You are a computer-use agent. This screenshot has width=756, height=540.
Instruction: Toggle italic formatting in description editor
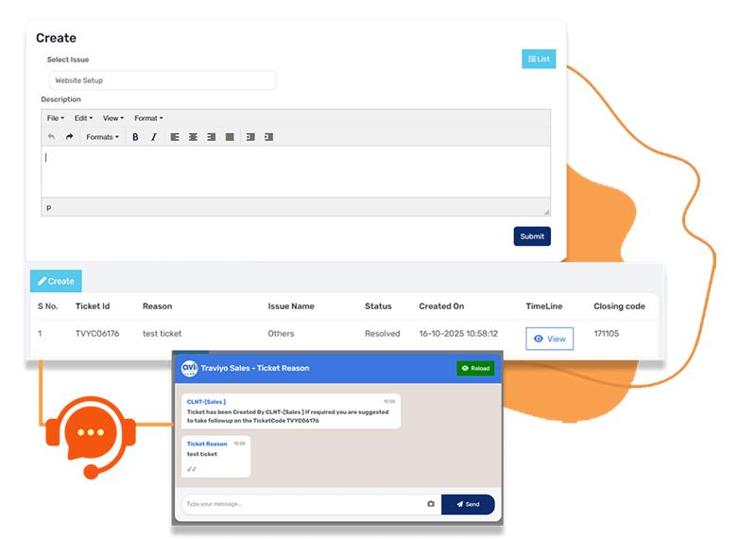tap(154, 137)
